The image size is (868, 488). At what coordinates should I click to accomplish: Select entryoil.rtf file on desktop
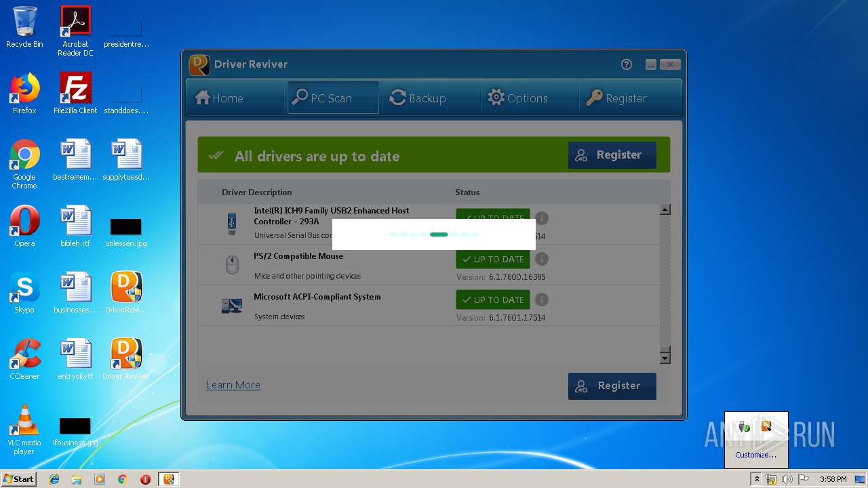coord(75,359)
